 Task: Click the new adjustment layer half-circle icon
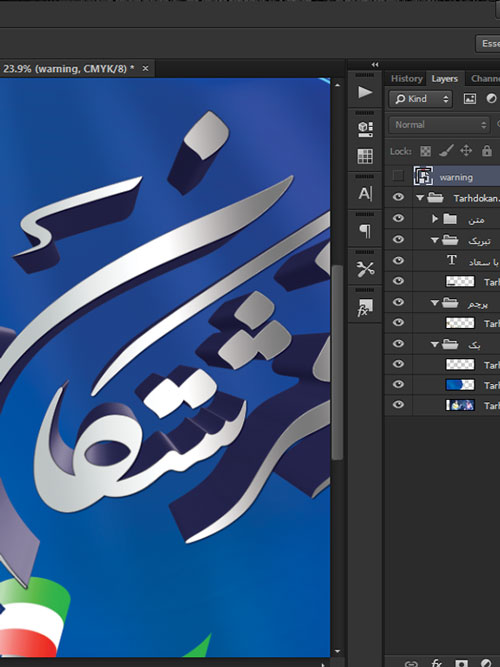(x=486, y=663)
